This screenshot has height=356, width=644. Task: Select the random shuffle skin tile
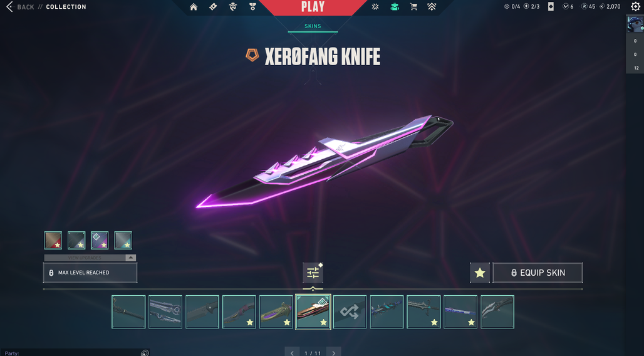pos(350,312)
